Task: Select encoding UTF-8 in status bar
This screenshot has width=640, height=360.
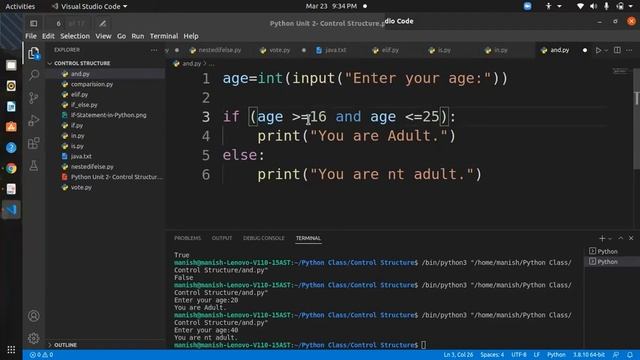Action: click(x=519, y=355)
